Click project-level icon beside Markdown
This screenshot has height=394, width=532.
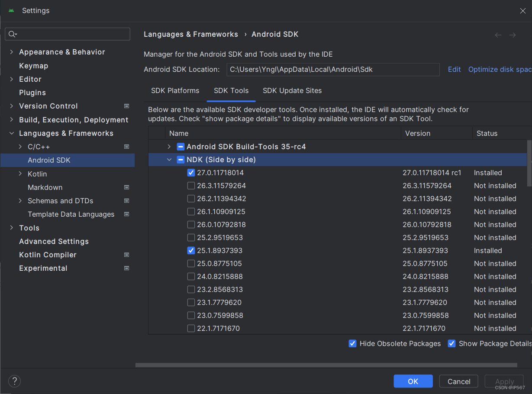coord(126,187)
